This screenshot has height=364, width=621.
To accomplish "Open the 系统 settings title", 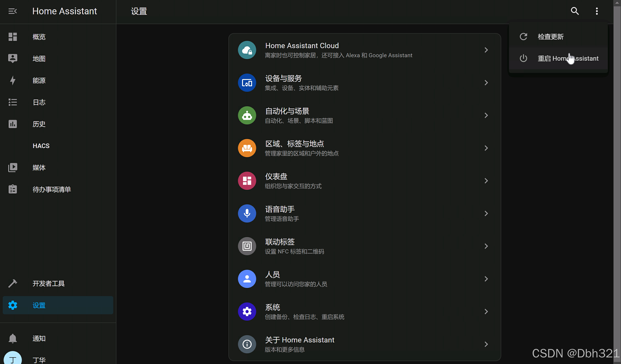I will click(x=273, y=307).
